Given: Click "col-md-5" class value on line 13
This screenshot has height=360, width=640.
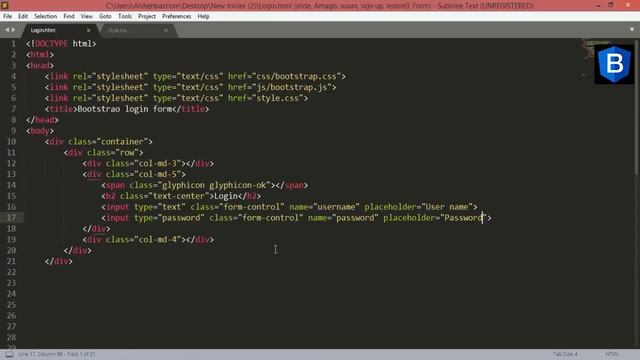Looking at the screenshot, I should pos(158,174).
